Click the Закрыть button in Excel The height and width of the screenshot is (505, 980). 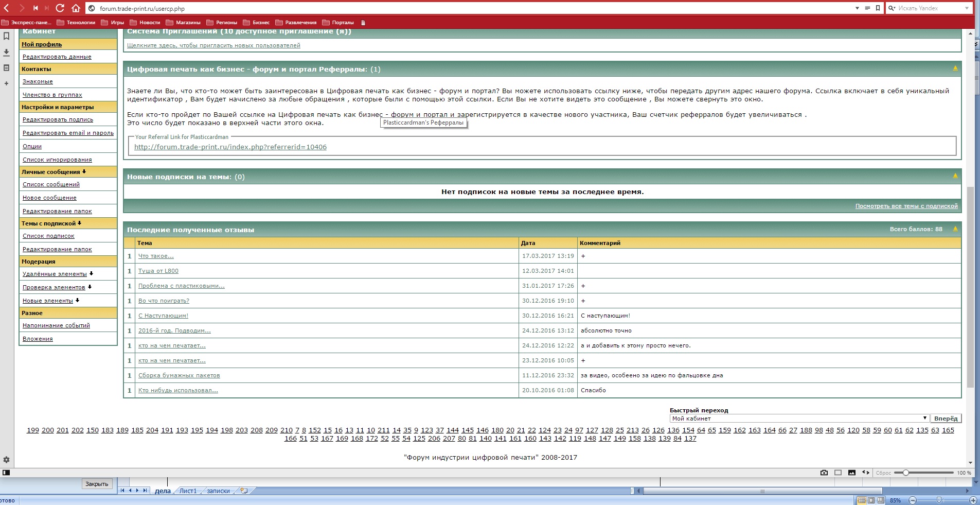pyautogui.click(x=97, y=484)
